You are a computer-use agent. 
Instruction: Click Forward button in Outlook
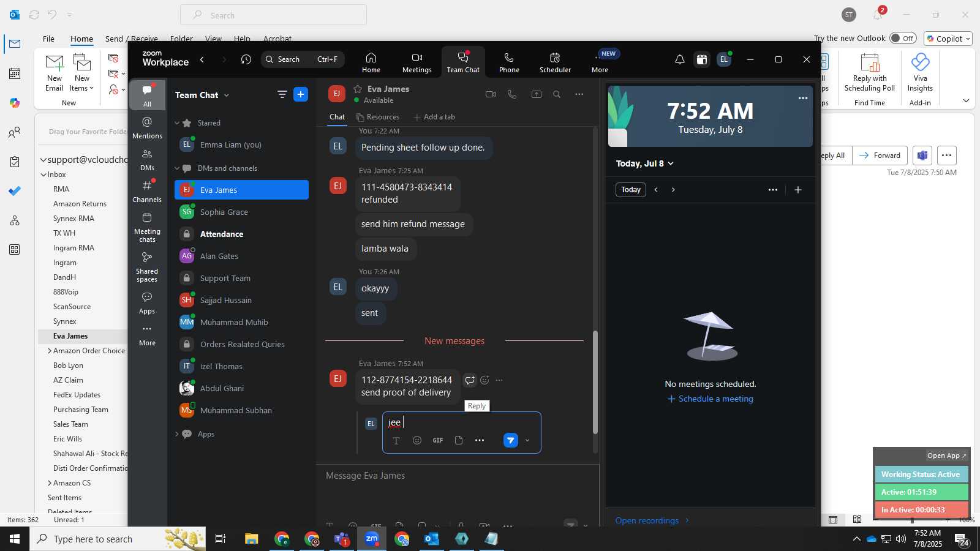tap(880, 156)
